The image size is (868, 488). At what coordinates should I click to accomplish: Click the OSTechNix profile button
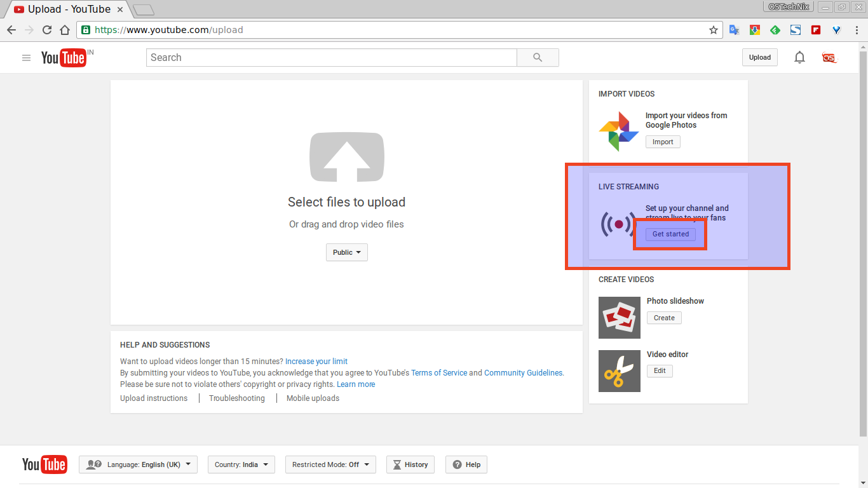pos(789,7)
